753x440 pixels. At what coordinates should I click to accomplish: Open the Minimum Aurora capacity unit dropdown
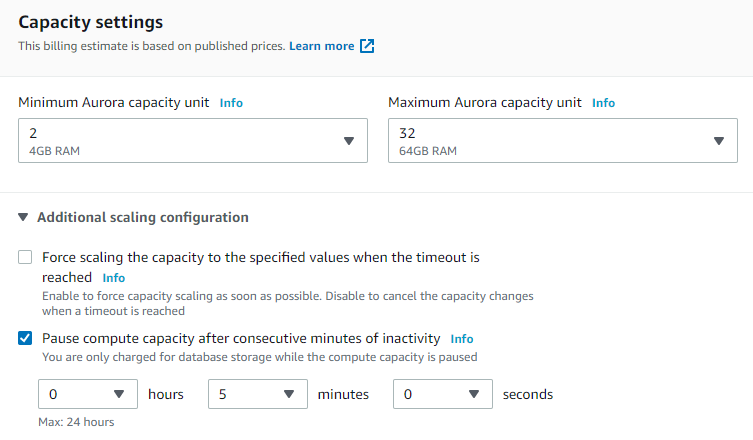pyautogui.click(x=180, y=141)
